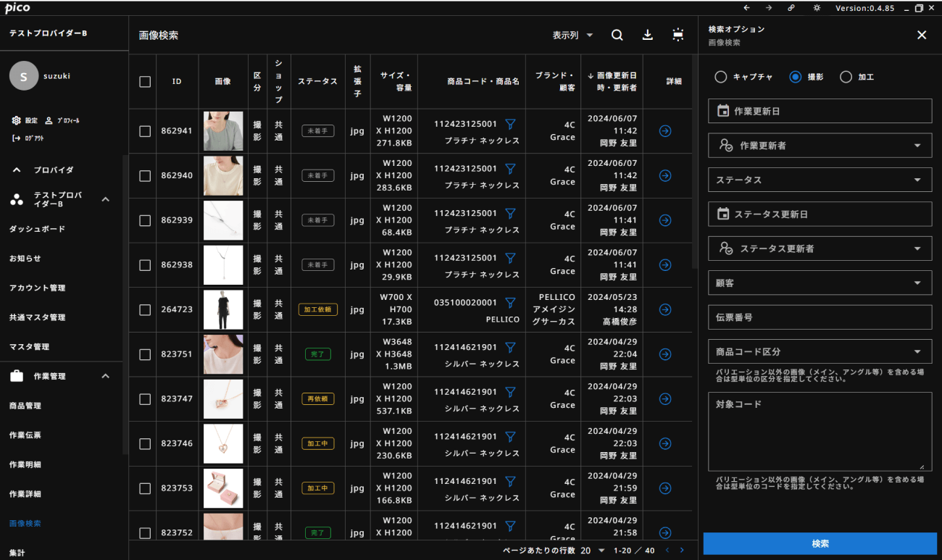The height and width of the screenshot is (560, 942).
Task: Open お知らせ in the sidebar
Action: 25,259
